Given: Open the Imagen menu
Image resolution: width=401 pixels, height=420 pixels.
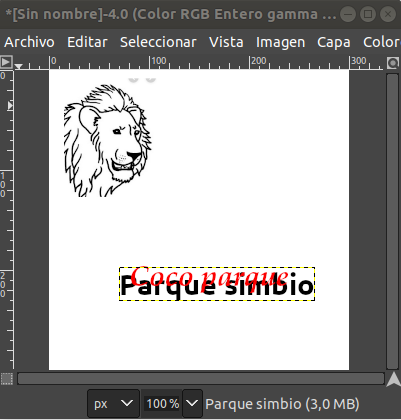Looking at the screenshot, I should tap(280, 42).
